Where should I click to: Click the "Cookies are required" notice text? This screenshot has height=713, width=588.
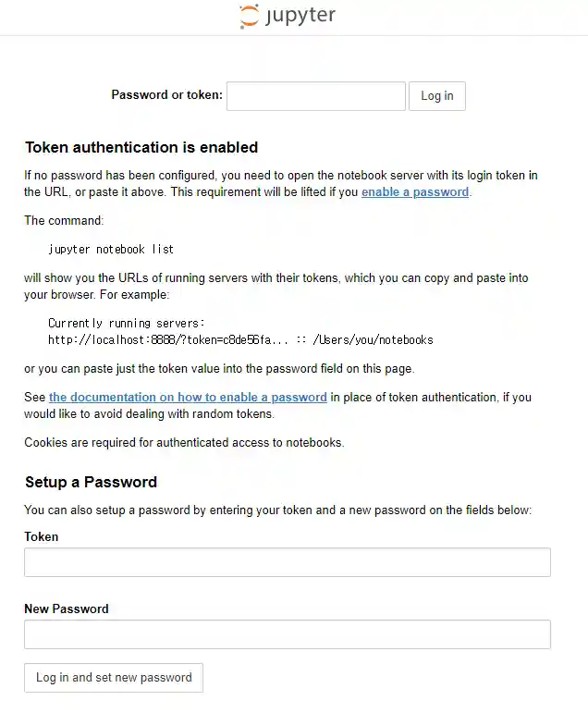[184, 442]
